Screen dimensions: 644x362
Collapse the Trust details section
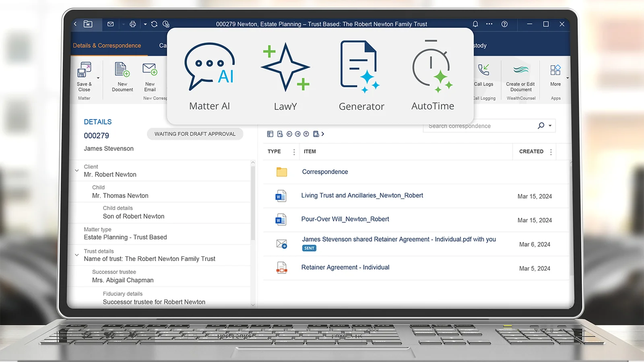pyautogui.click(x=76, y=255)
